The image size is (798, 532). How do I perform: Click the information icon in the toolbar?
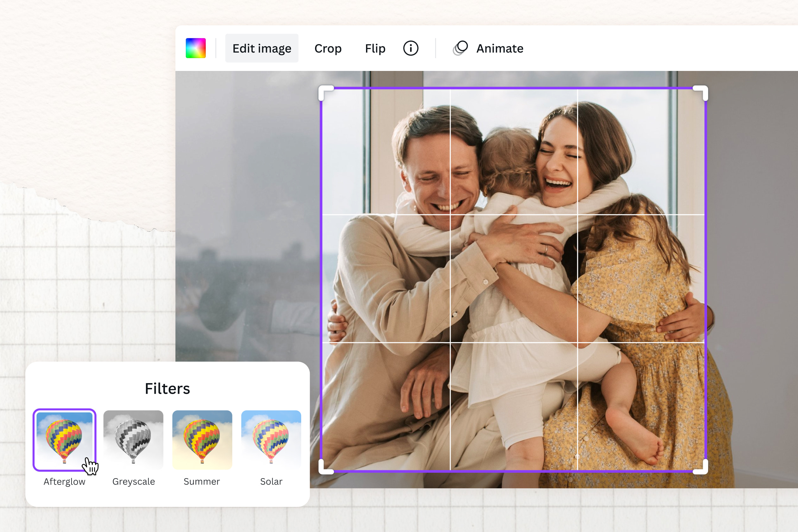tap(410, 48)
